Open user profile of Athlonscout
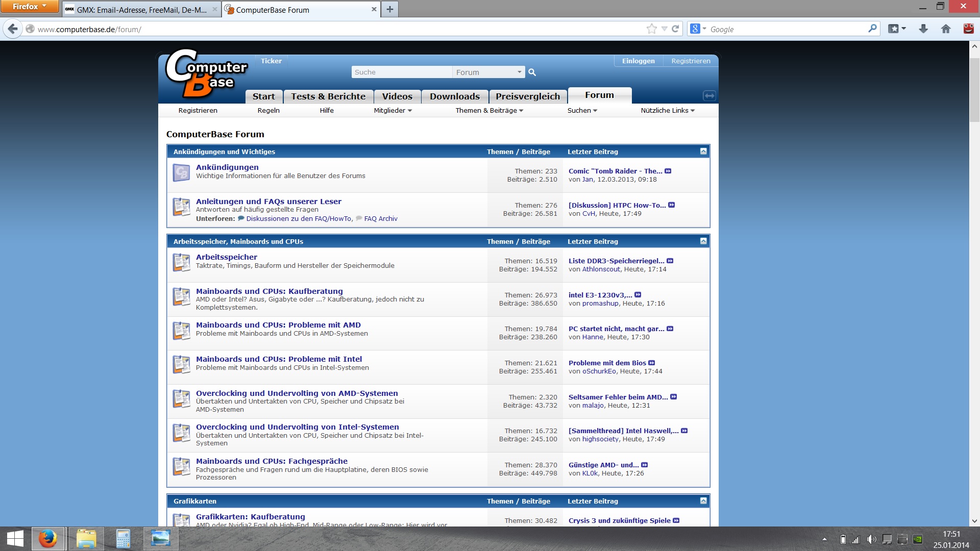This screenshot has height=551, width=980. [601, 269]
